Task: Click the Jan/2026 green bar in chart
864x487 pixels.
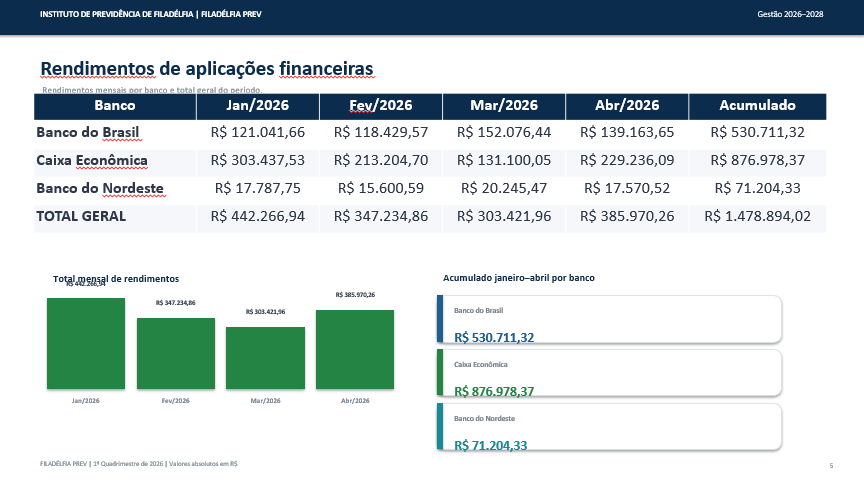Action: [x=86, y=344]
